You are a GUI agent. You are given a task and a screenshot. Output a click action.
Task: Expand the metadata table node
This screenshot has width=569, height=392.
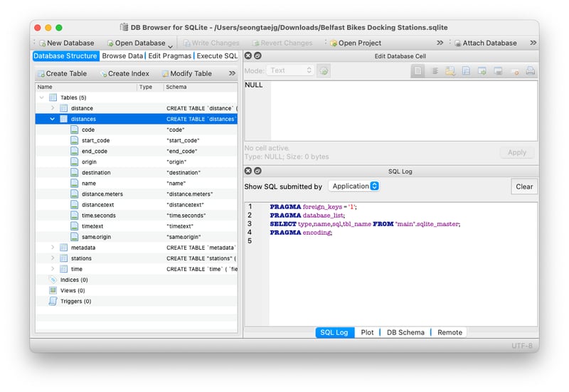click(53, 248)
